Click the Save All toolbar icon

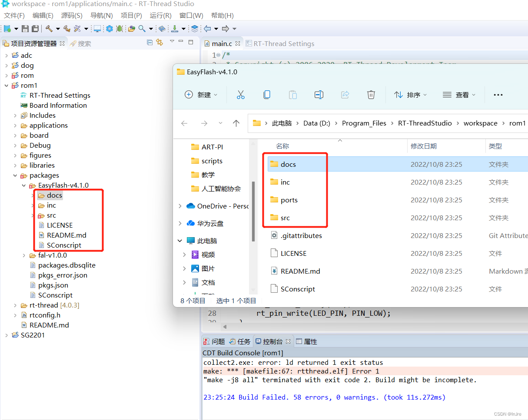point(35,29)
